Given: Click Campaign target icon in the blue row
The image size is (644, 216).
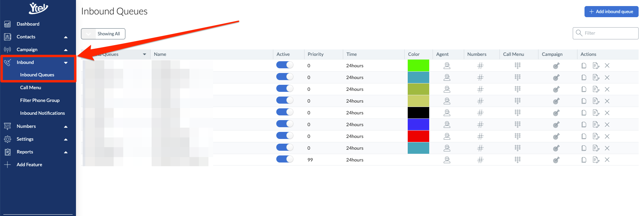Looking at the screenshot, I should (x=556, y=124).
